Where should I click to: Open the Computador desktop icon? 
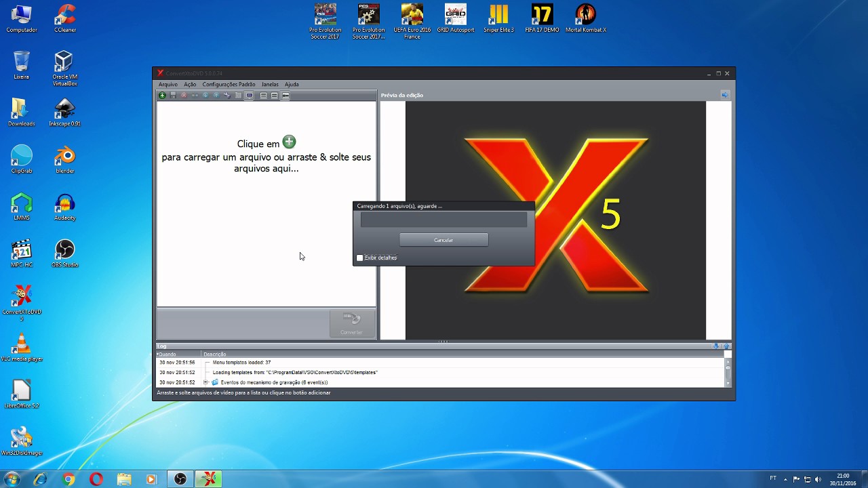(22, 19)
